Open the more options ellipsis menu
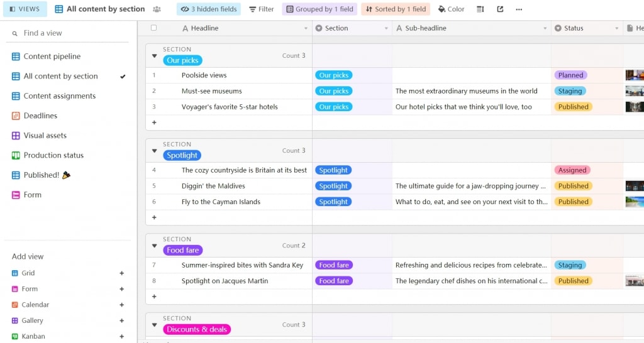Screen dimensions: 644x343 (x=519, y=9)
